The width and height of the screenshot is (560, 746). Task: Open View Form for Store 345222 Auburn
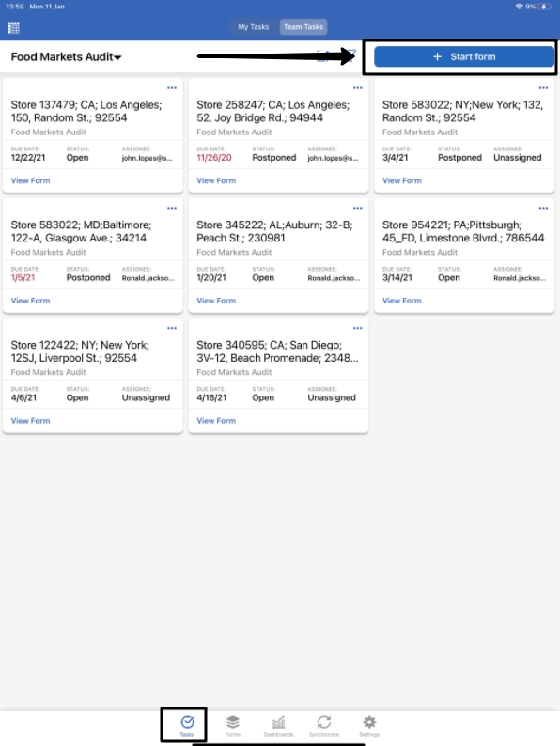tap(216, 301)
